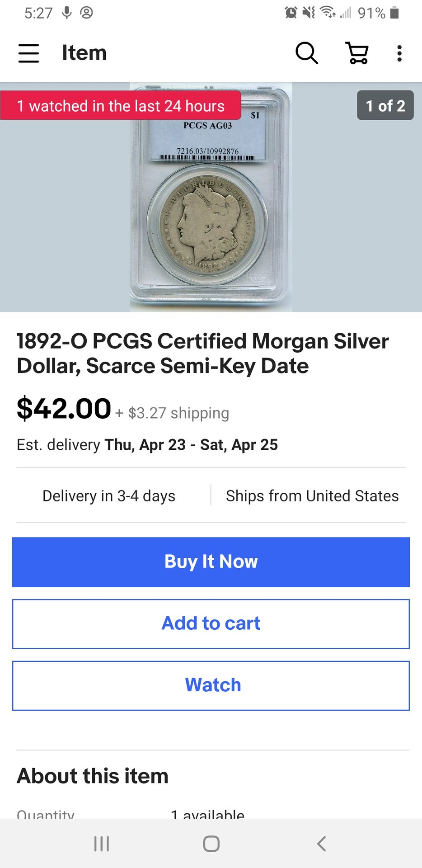The image size is (422, 868).
Task: Click the Buy It Now button
Action: click(211, 562)
